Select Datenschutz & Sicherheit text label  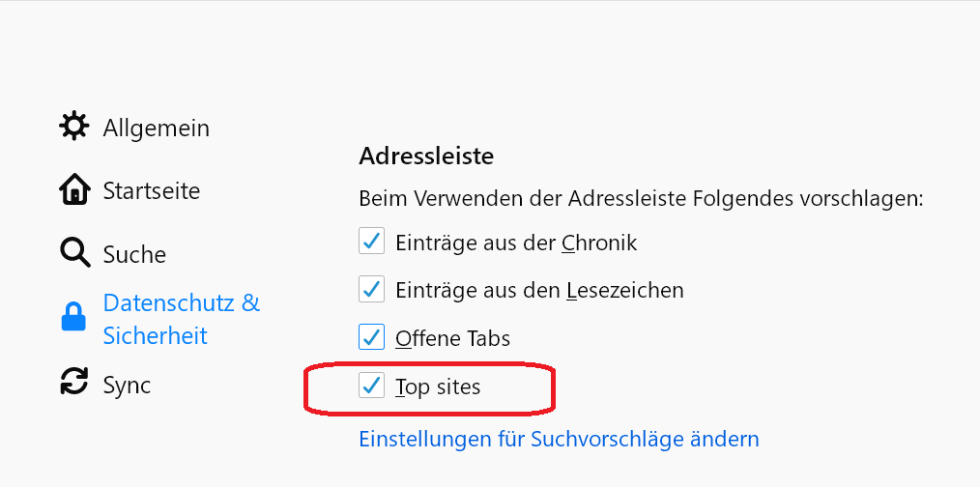tap(181, 320)
